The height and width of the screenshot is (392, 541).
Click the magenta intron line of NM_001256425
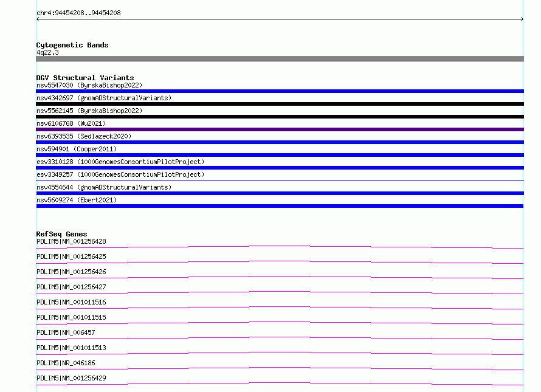280,263
